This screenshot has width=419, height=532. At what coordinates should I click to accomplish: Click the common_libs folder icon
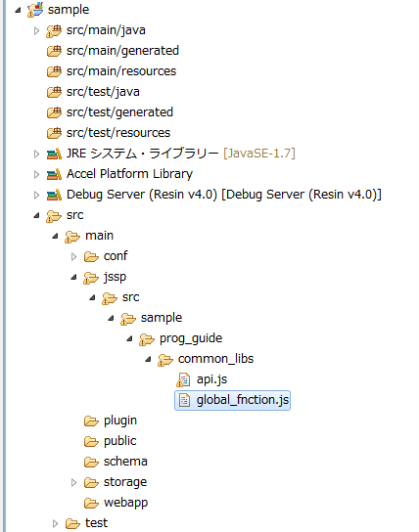click(x=165, y=360)
